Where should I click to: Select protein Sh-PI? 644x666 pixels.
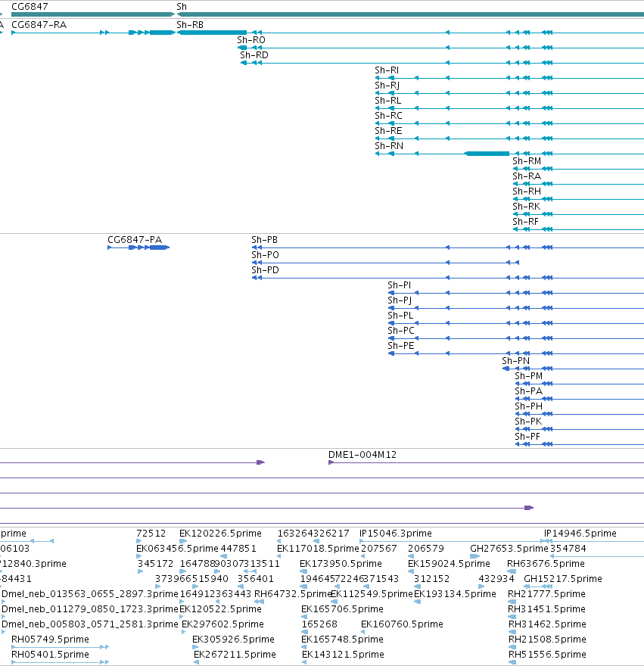pos(399,285)
